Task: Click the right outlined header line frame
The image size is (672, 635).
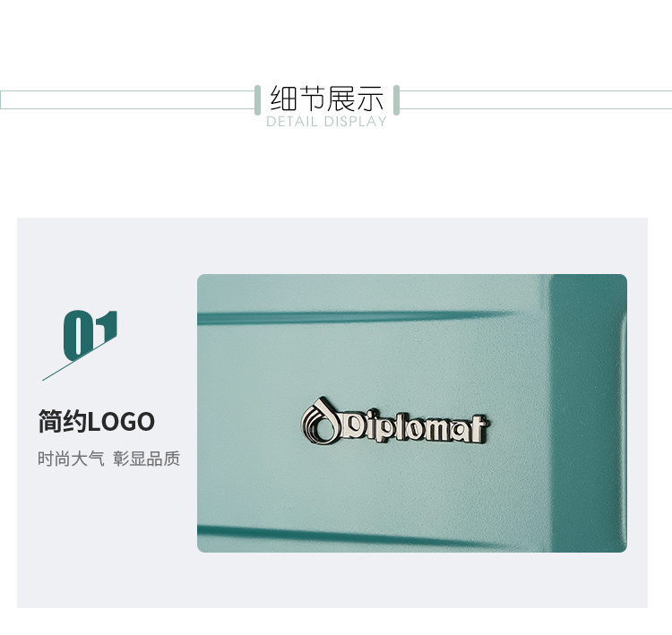Action: tap(536, 99)
